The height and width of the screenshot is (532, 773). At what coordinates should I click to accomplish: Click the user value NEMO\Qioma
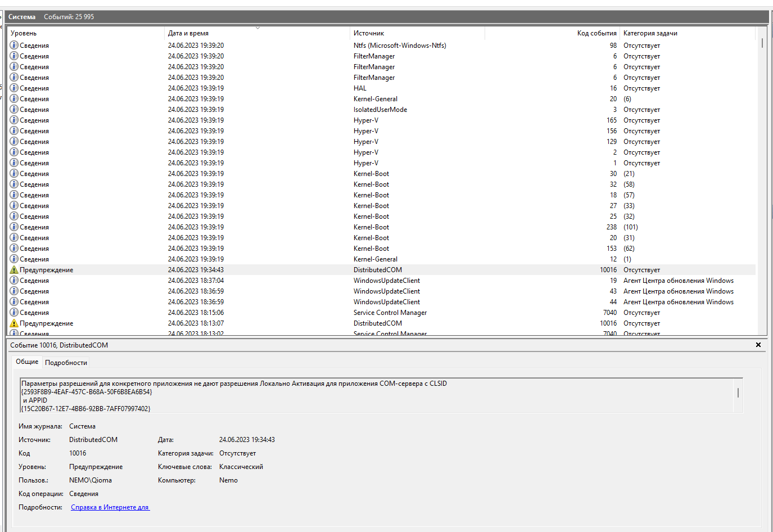point(91,480)
